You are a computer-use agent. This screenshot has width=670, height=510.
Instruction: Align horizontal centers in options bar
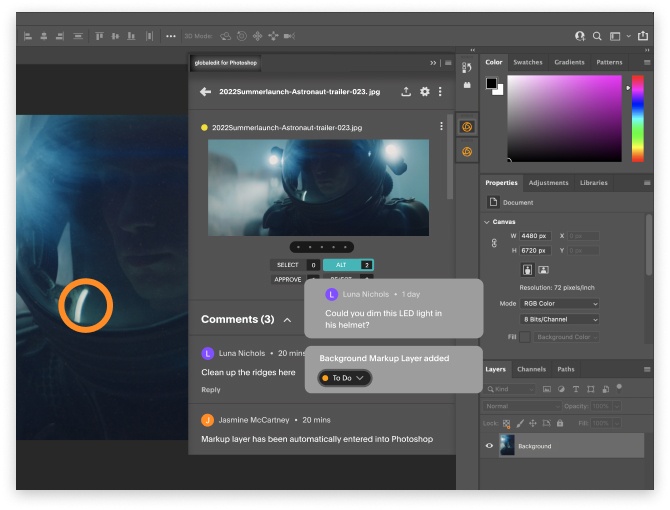[x=44, y=36]
